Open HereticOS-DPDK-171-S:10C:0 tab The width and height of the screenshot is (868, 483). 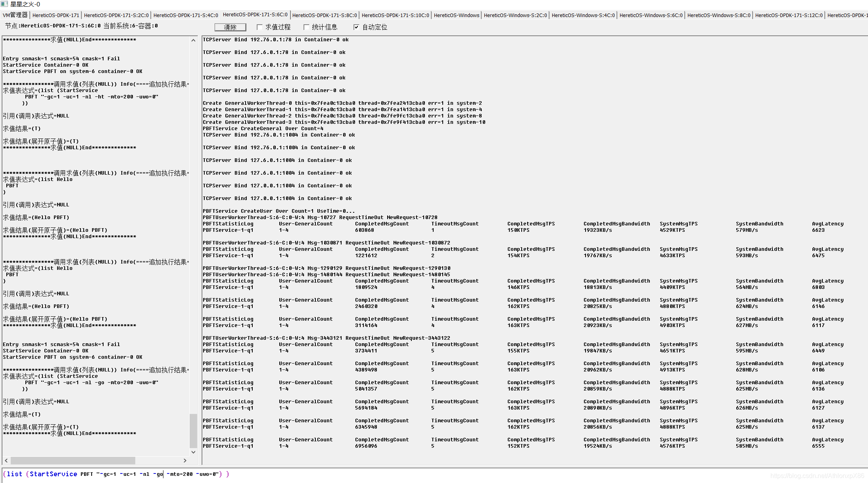(395, 15)
